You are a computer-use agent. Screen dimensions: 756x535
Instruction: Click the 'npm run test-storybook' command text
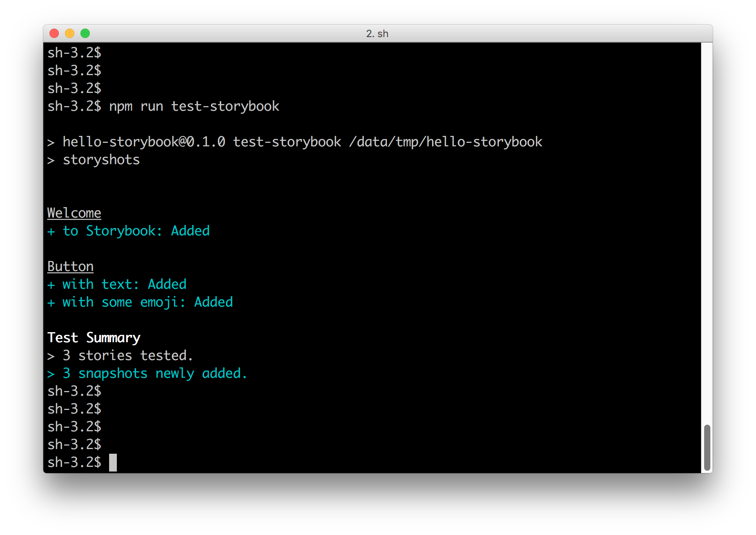click(x=194, y=106)
